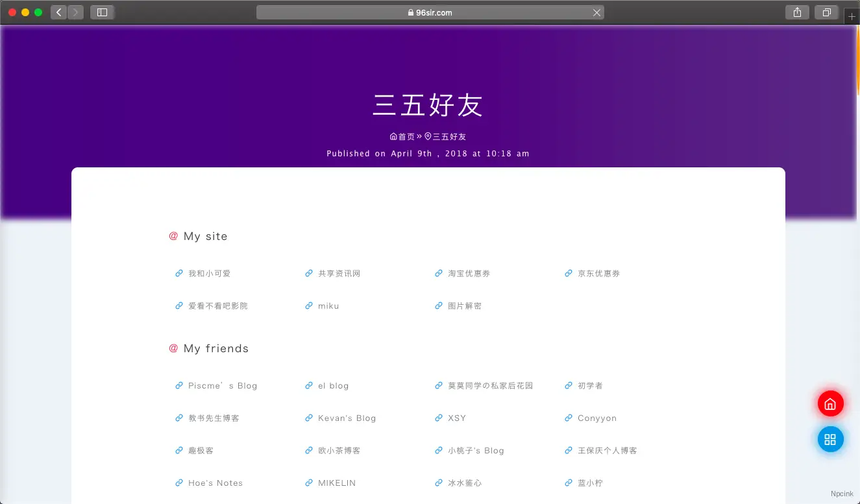This screenshot has height=504, width=860.
Task: Click the Published on April 9th date text
Action: [x=428, y=154]
